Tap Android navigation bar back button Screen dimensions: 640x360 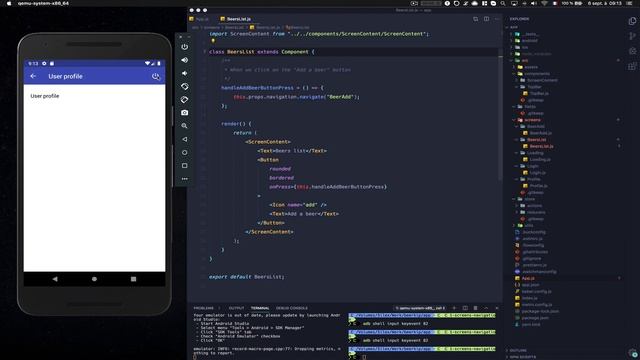(55, 279)
